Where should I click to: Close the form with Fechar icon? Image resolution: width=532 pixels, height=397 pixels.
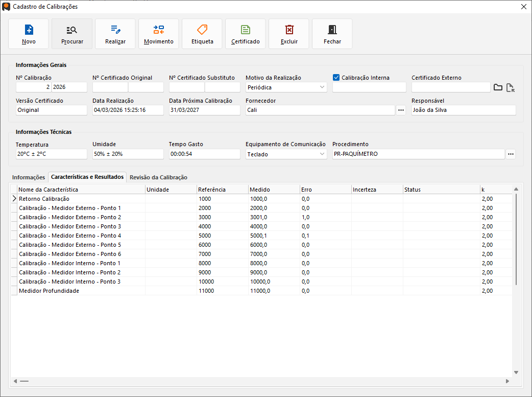(332, 34)
